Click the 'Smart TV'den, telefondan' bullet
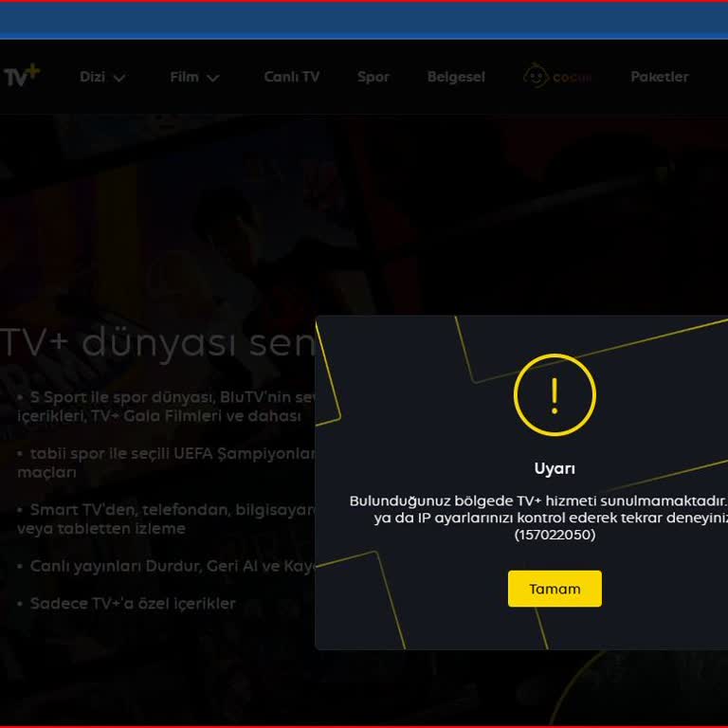Screen dimensions: 728x728 pyautogui.click(x=166, y=519)
